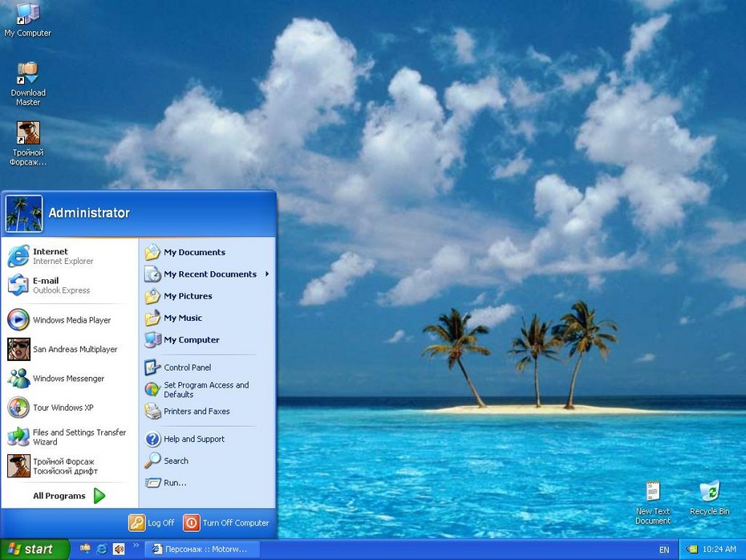Click the Administrator user picture
The width and height of the screenshot is (746, 560).
point(24,213)
